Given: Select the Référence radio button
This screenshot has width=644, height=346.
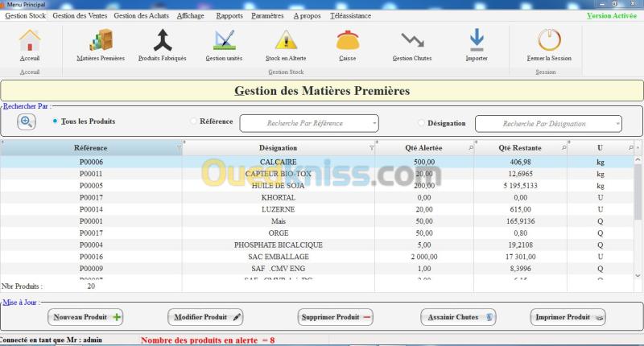Looking at the screenshot, I should (x=193, y=121).
